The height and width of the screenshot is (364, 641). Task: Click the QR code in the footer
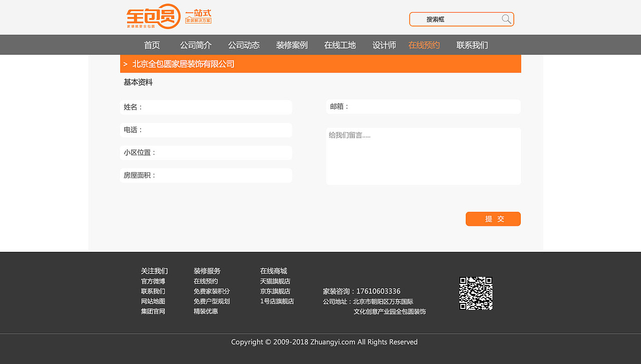tap(476, 293)
